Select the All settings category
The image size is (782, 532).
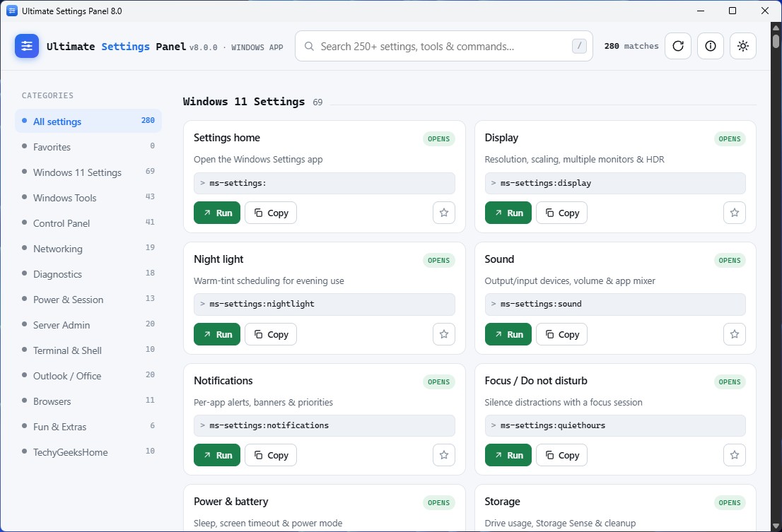click(x=88, y=121)
